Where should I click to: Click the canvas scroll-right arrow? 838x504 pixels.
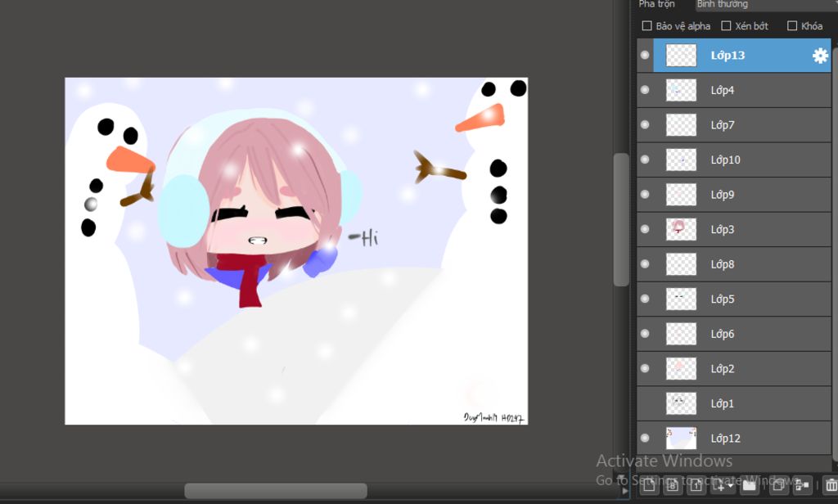[624, 491]
